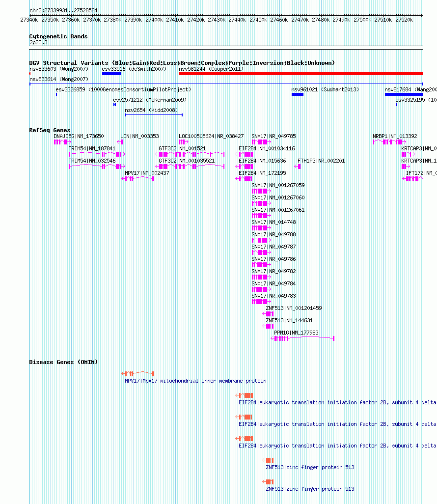Open the SNX17|NM_001267061 transcript glyph
The image size is (437, 504).
pos(261,216)
